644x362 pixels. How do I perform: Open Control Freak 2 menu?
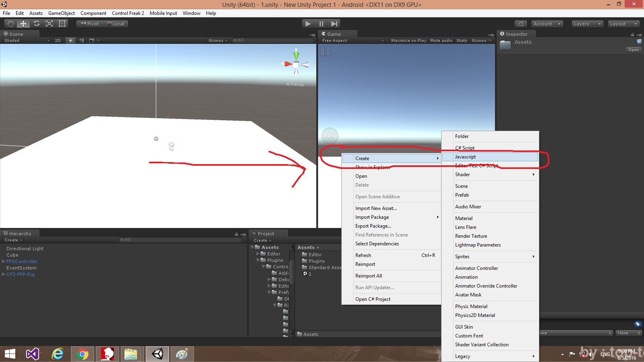pyautogui.click(x=128, y=13)
